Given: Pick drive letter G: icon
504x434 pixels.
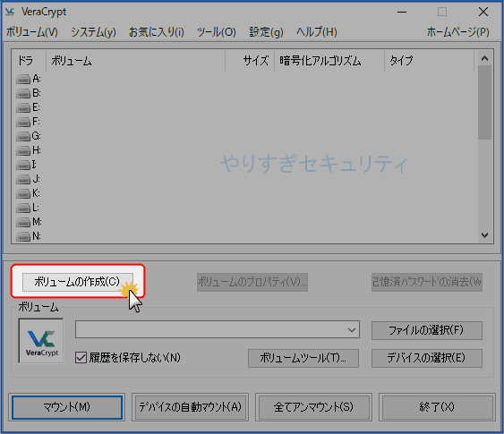Looking at the screenshot, I should coord(23,137).
